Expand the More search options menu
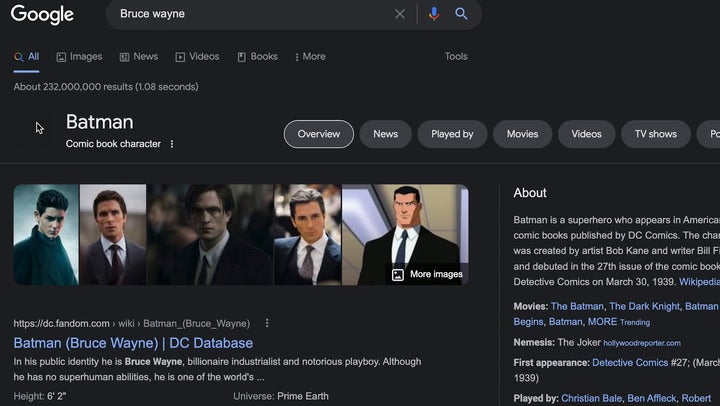Screen dimensions: 720x406 click(310, 57)
